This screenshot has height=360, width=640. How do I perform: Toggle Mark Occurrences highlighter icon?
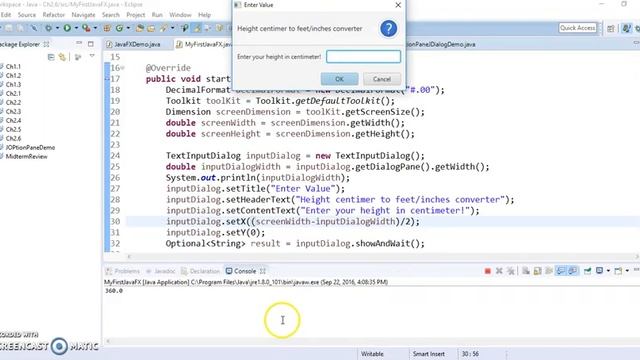[x=197, y=28]
